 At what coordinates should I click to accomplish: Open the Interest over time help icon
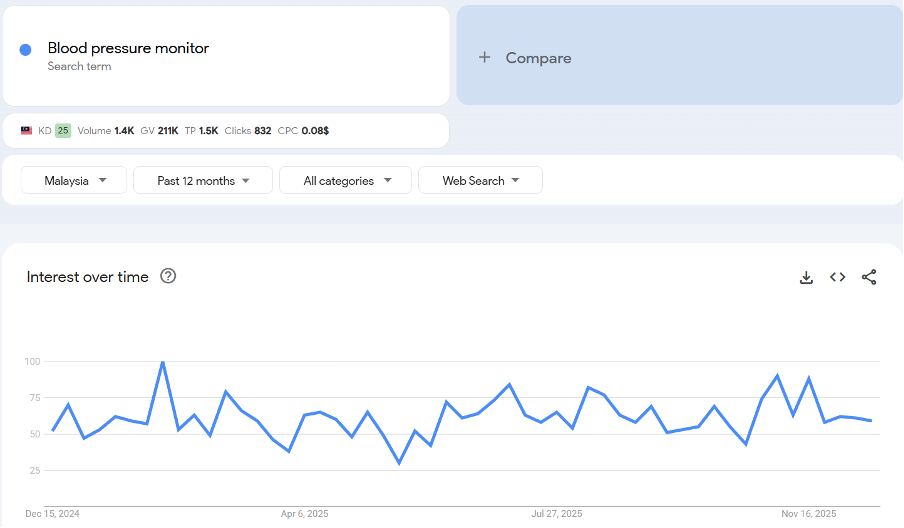(x=168, y=277)
